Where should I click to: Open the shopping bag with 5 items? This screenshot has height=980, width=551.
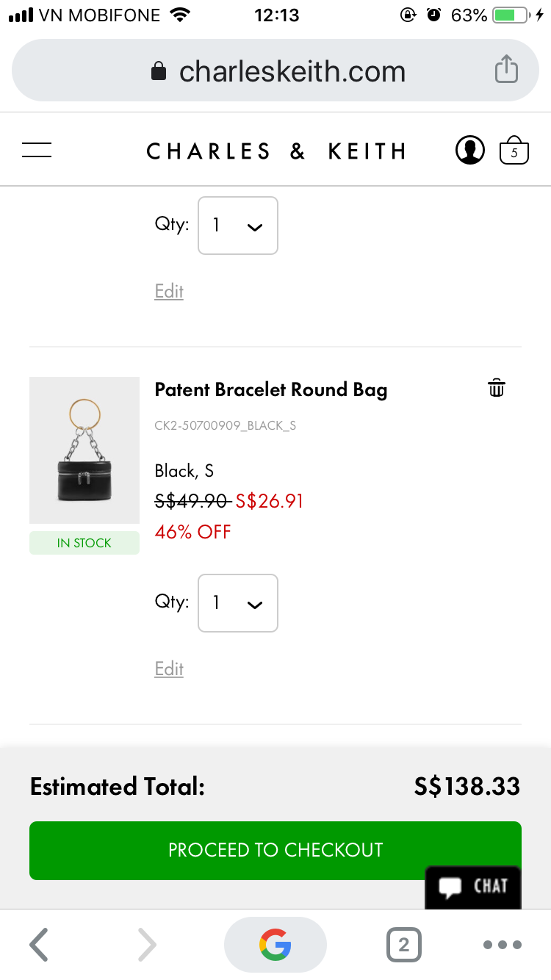pyautogui.click(x=514, y=151)
